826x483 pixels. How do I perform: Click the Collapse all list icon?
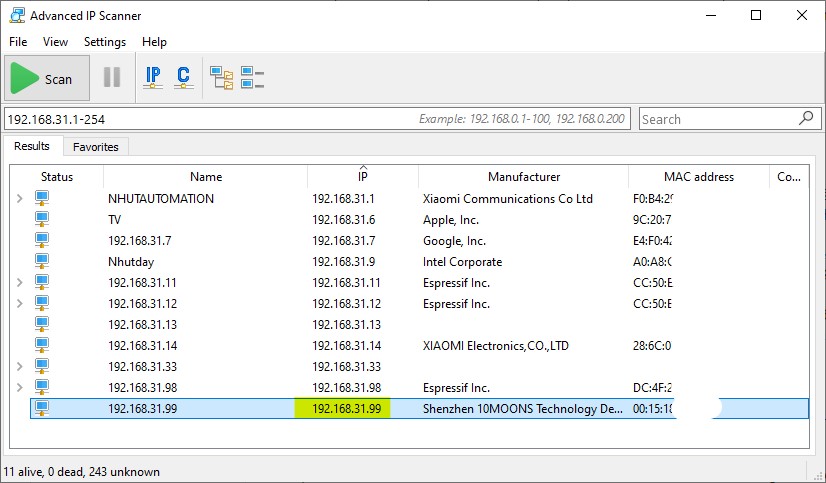pos(252,77)
